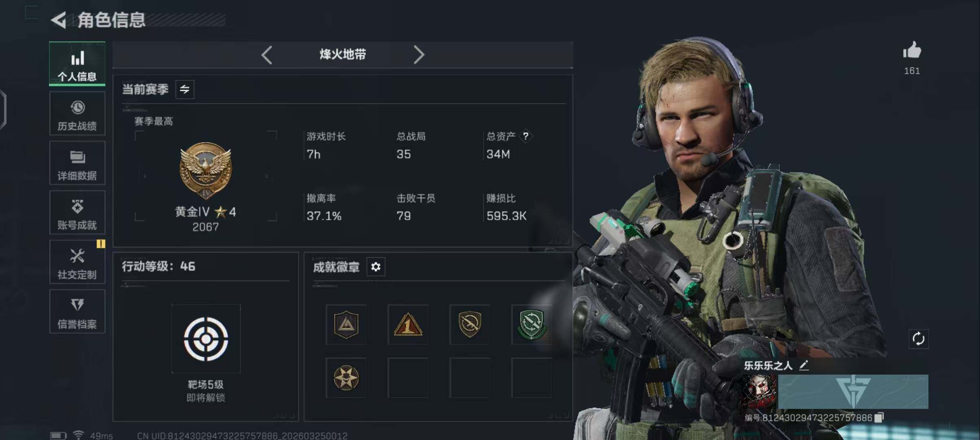Open 成就徽章 settings gear
This screenshot has width=980, height=440.
tap(376, 267)
